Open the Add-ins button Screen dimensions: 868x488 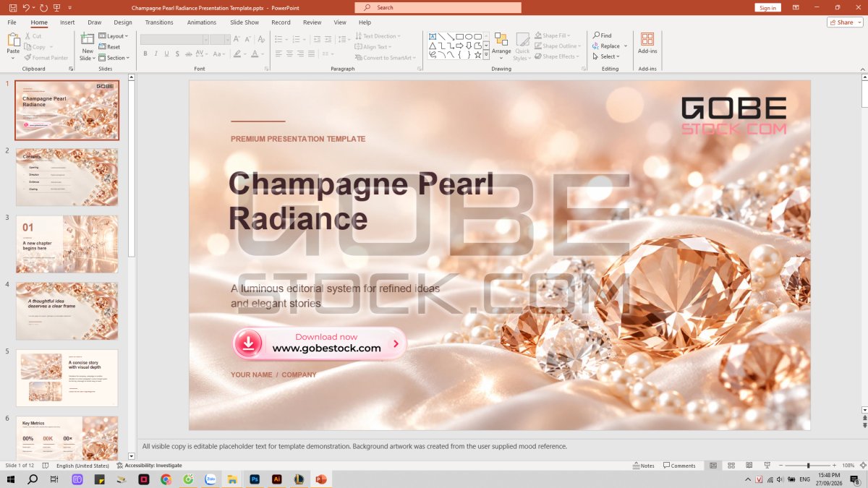tap(647, 42)
